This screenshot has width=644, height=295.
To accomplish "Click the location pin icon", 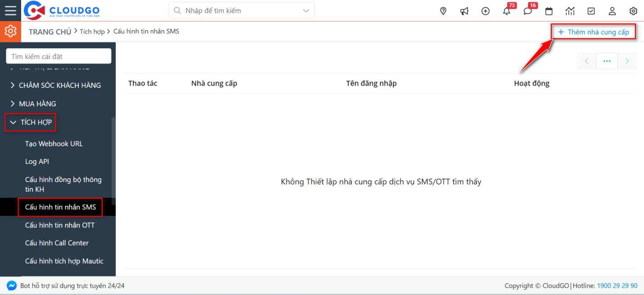I will 443,11.
